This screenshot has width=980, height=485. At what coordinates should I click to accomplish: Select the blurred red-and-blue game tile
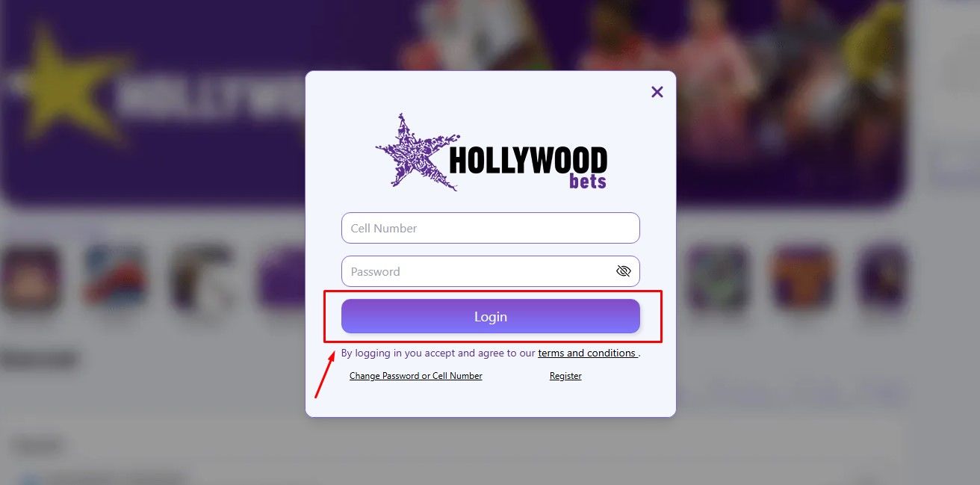click(116, 278)
